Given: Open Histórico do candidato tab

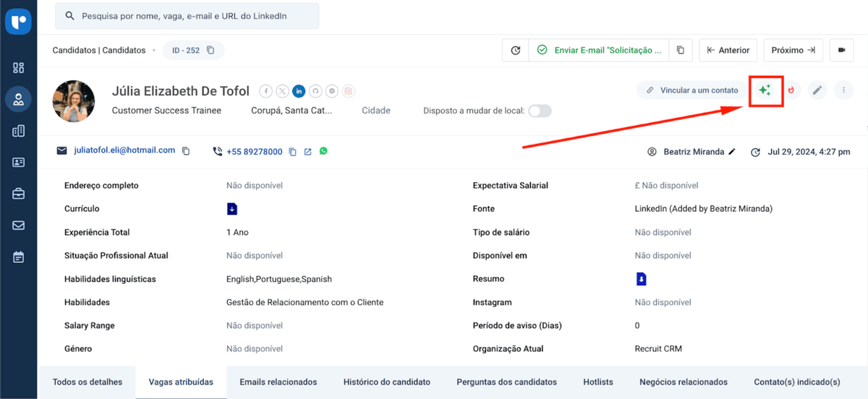Looking at the screenshot, I should 387,382.
